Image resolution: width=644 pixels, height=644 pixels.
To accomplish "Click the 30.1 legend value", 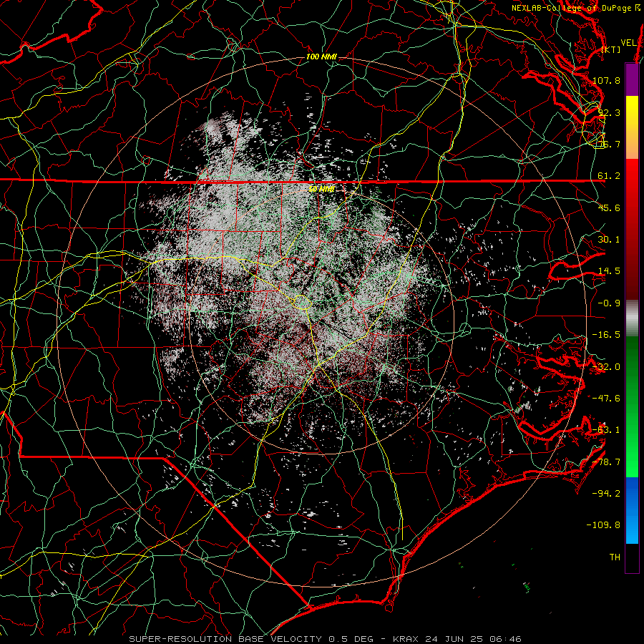I will point(609,240).
